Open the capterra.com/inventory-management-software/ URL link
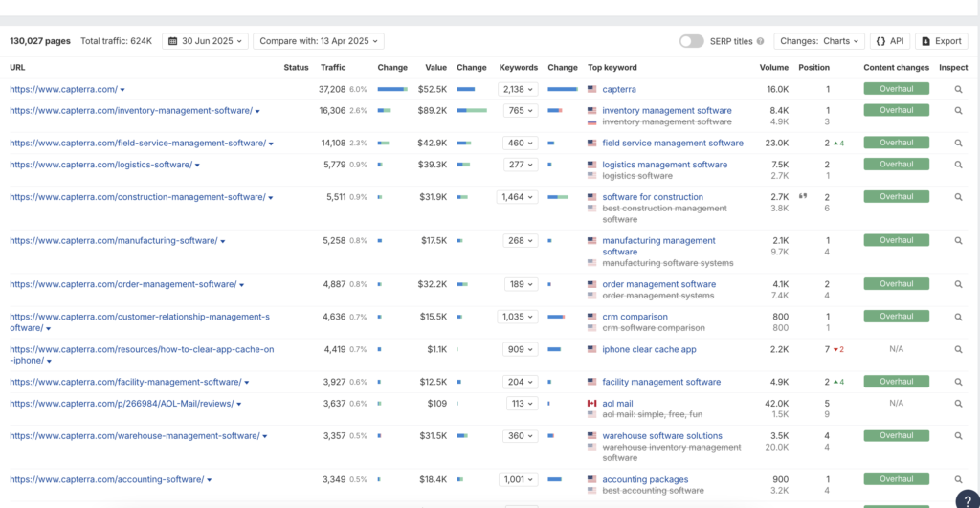This screenshot has height=508, width=980. [131, 111]
